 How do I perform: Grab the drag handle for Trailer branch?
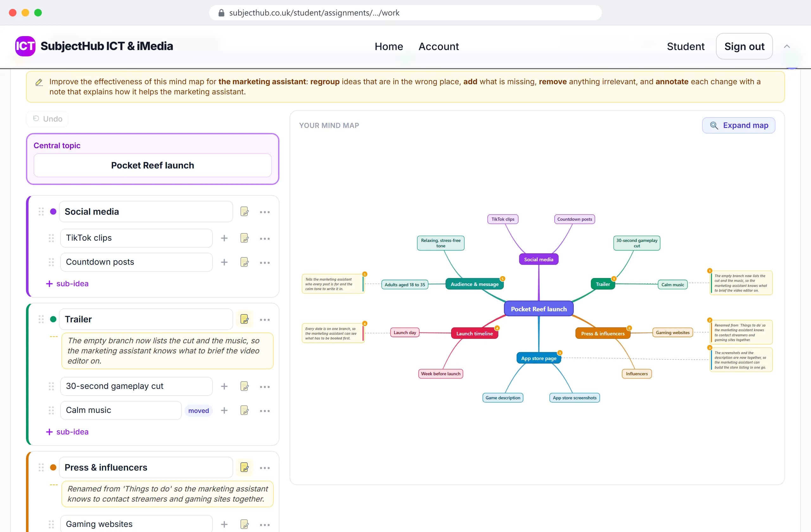[41, 319]
